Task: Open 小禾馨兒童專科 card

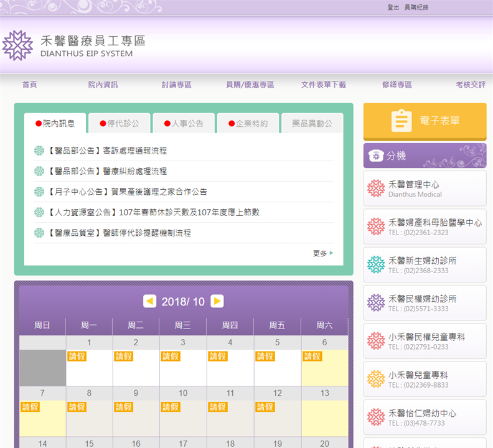Action: (x=425, y=379)
